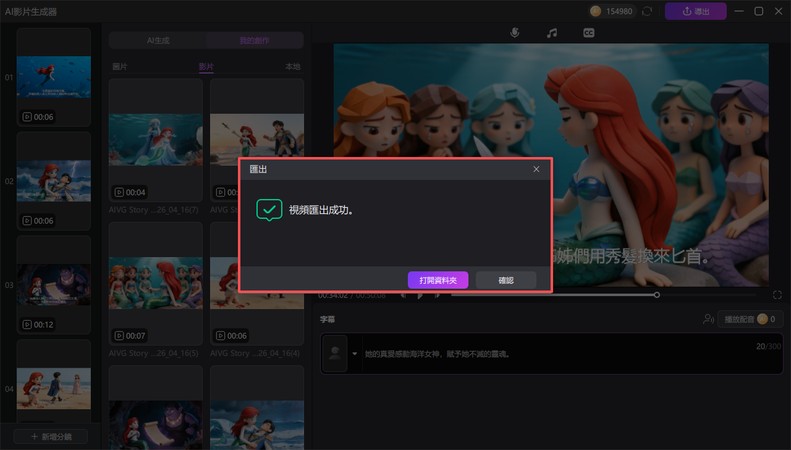Click the refresh credits icon

[647, 11]
